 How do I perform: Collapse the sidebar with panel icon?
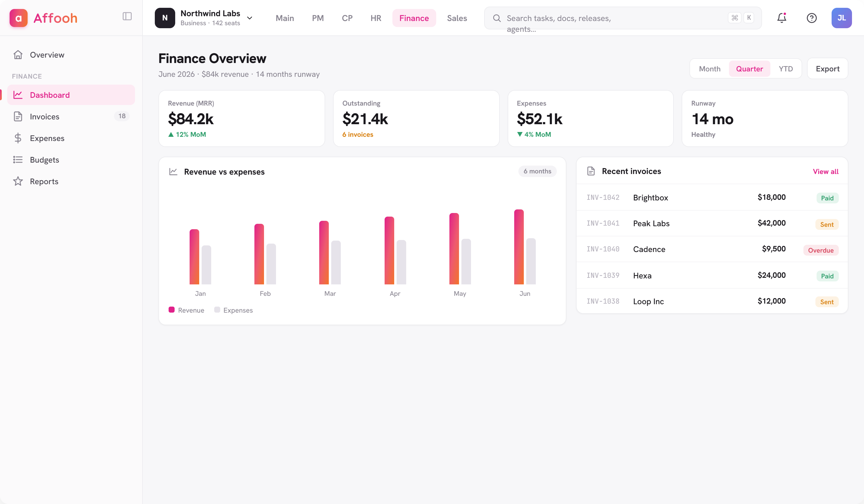pos(127,16)
